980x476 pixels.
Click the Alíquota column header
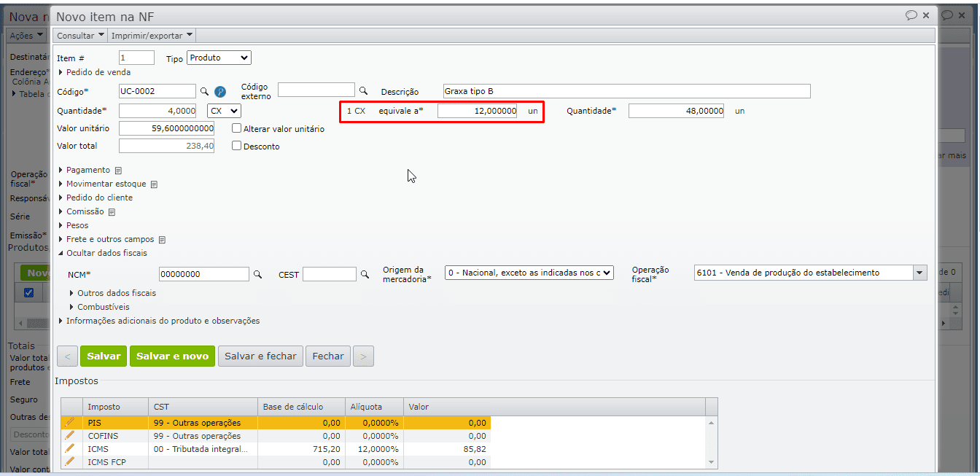click(x=374, y=407)
